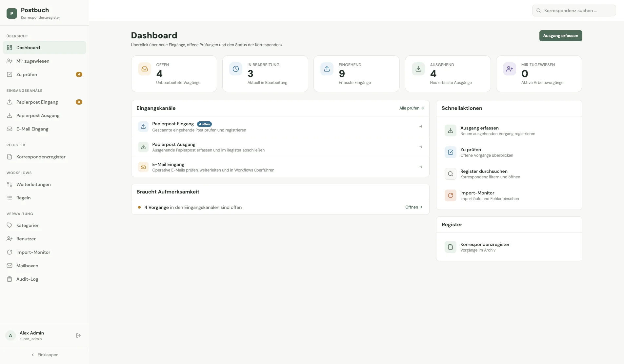Click the Mir zugewiesen card user icon
Image resolution: width=624 pixels, height=364 pixels.
tap(510, 69)
